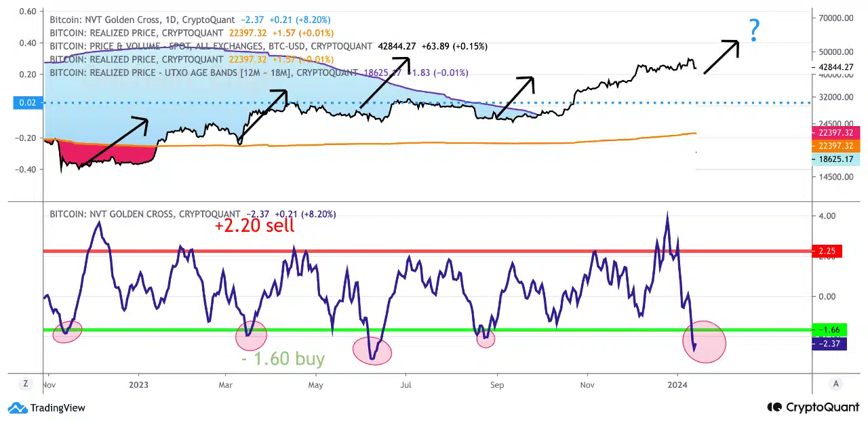Select the arrow beside the question mark
This screenshot has width=868, height=421.
(x=722, y=56)
